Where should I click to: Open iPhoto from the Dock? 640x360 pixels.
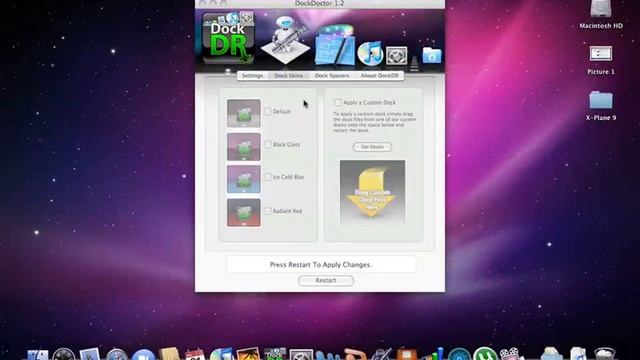248,353
